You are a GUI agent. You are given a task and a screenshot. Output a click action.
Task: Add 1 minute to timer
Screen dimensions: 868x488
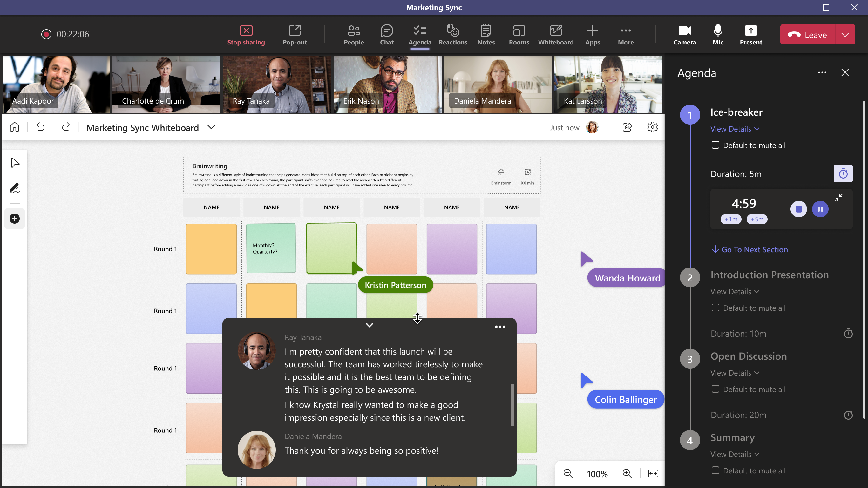click(730, 219)
